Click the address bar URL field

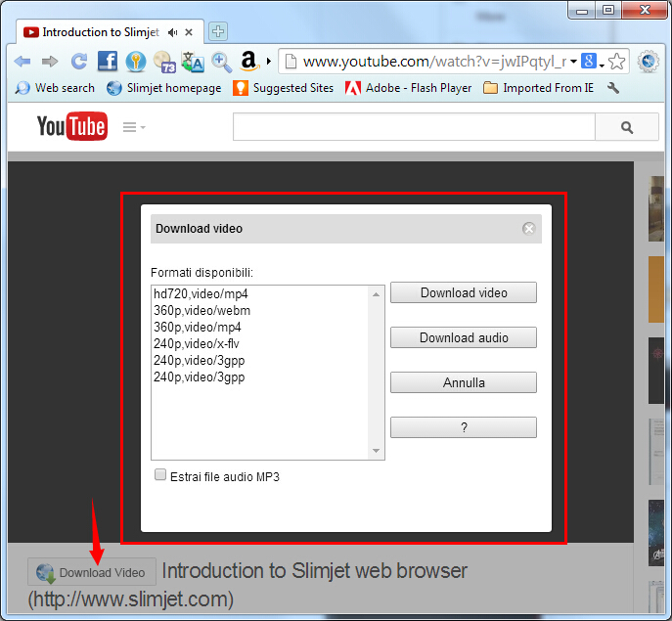coord(435,62)
